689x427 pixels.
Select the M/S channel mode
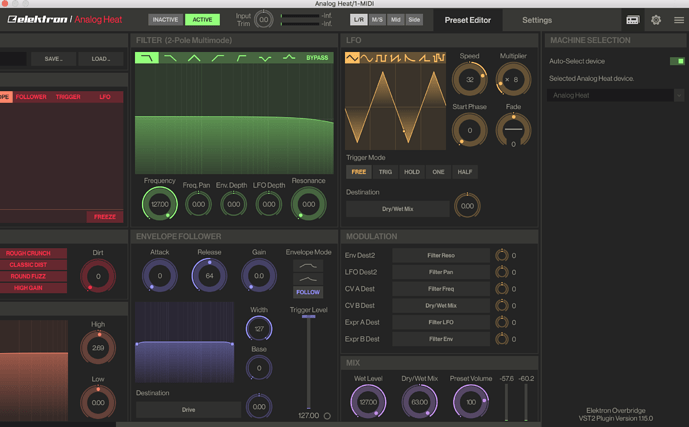point(377,20)
